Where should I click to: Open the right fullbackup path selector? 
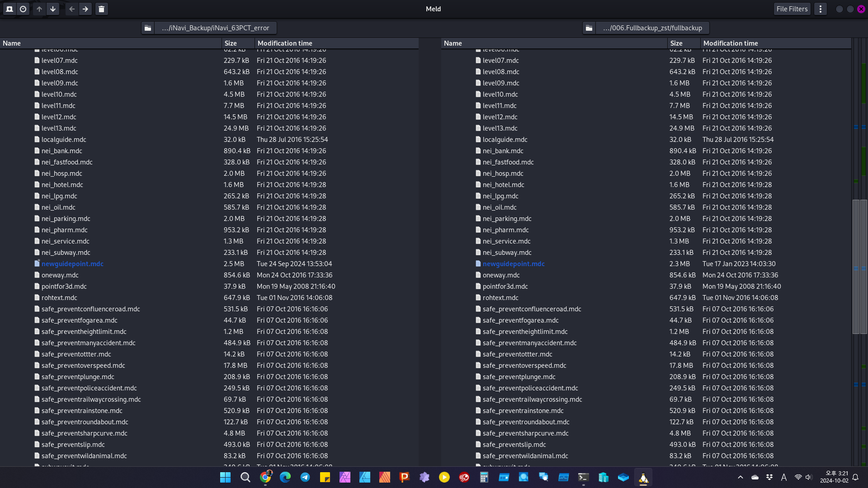652,28
